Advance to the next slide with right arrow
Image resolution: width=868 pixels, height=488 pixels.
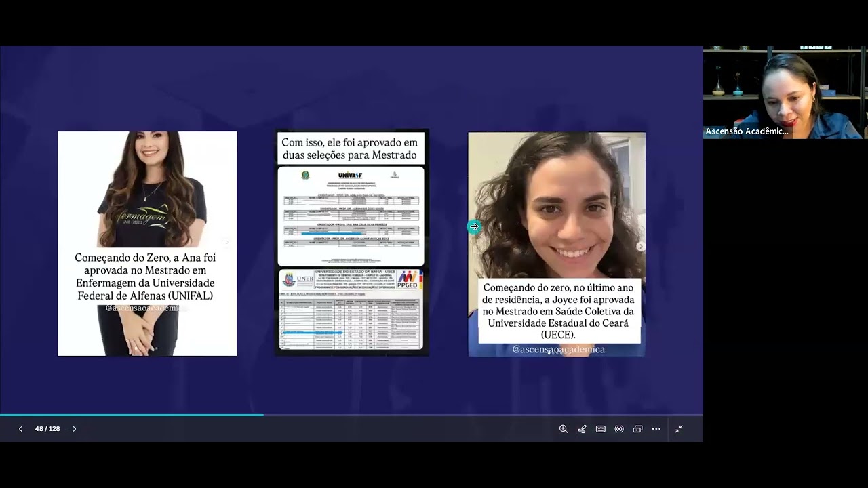pyautogui.click(x=75, y=429)
